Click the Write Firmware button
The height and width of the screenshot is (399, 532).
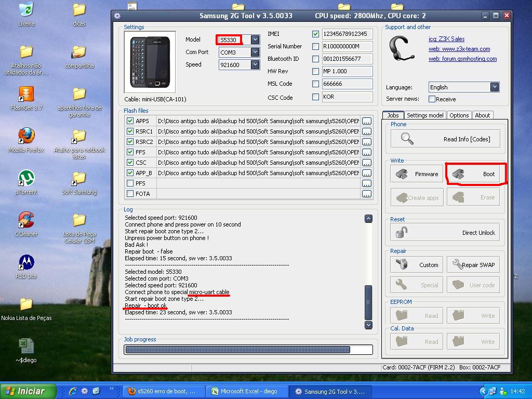pos(417,174)
